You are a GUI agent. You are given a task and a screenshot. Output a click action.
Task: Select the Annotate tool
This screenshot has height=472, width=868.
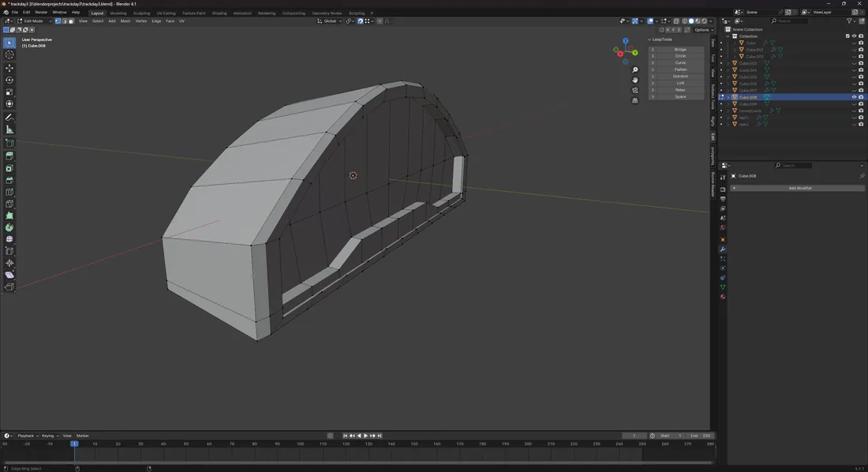pyautogui.click(x=9, y=118)
